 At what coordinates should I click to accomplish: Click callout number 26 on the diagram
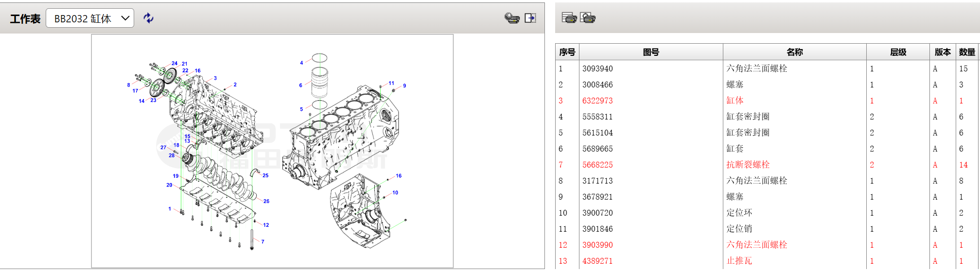[x=266, y=201]
